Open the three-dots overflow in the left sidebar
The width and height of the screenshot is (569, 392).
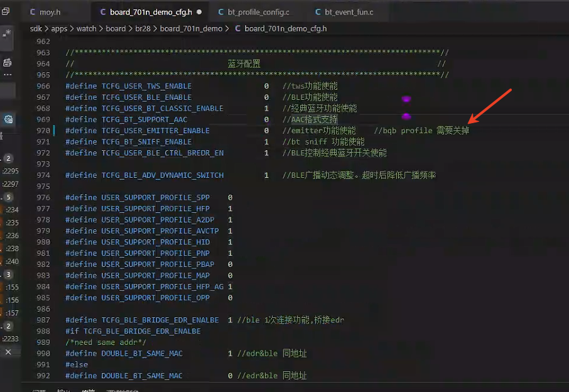8,75
